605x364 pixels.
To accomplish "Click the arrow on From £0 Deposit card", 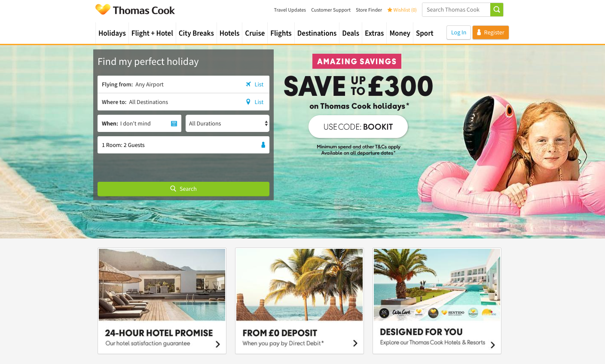I will click(x=355, y=343).
